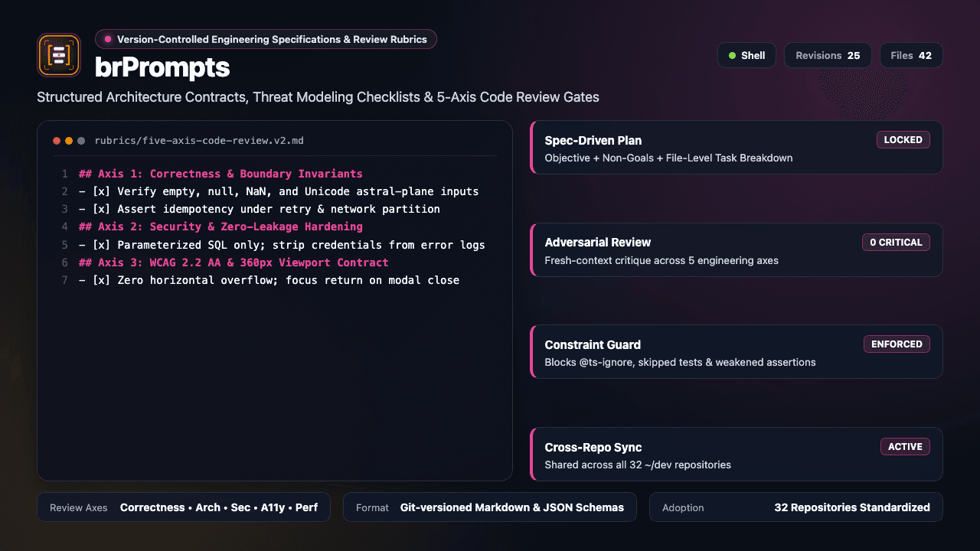Click text Blocks @ts-ignore, skipped tests

tap(680, 363)
